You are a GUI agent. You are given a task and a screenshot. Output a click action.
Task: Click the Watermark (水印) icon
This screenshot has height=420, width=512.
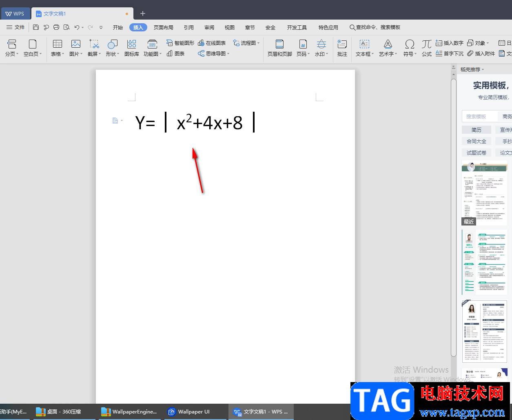321,44
